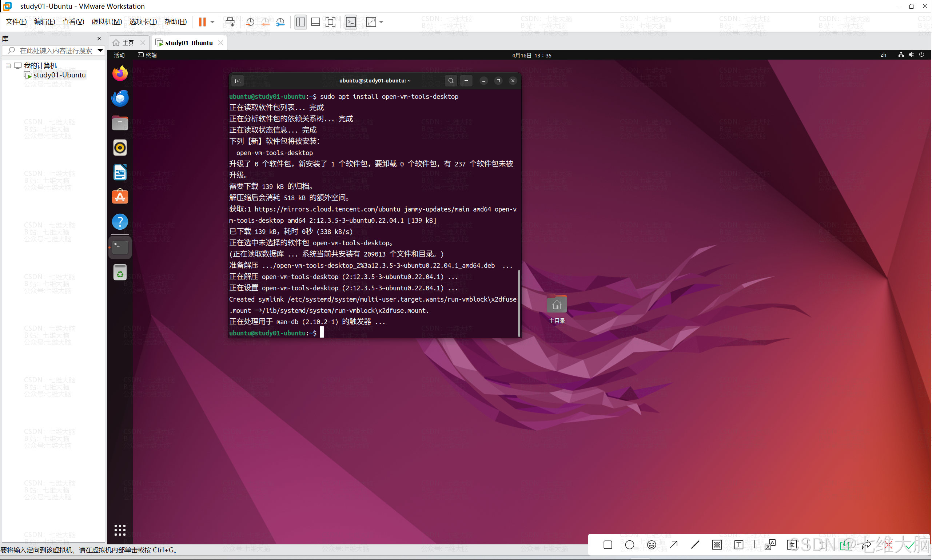The image size is (932, 560).
Task: Click the send Ctrl+Alt+Del toolbar icon
Action: pos(230,22)
